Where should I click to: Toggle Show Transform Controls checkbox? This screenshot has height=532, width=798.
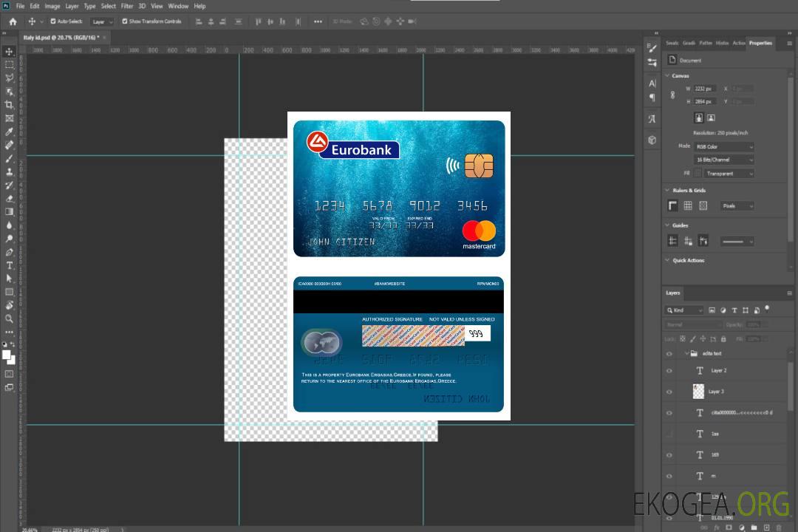125,21
